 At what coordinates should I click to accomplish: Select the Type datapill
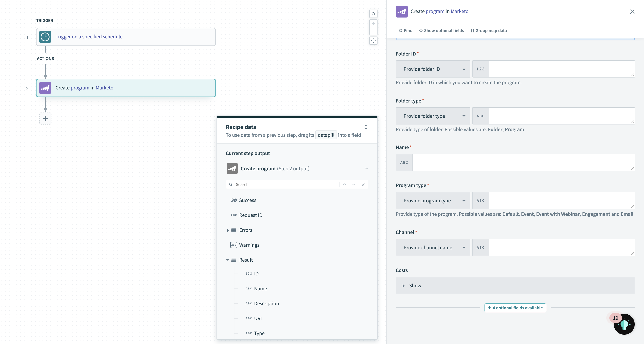[x=259, y=333]
